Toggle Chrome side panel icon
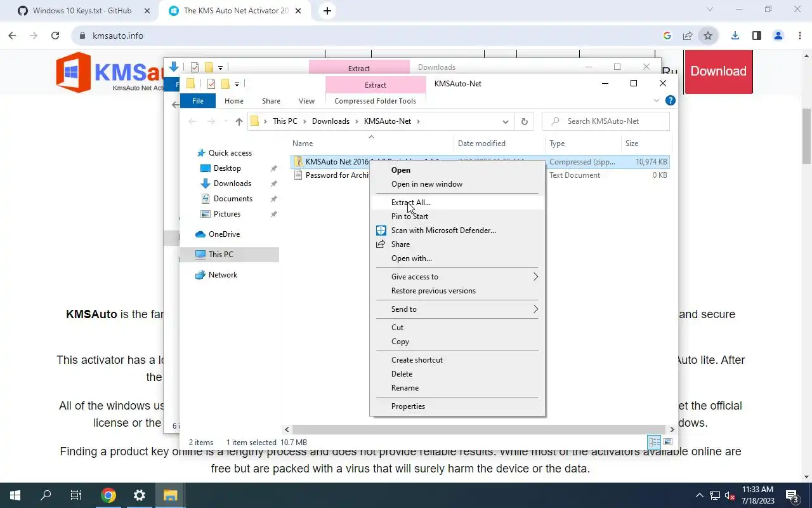This screenshot has height=508, width=812. (x=756, y=36)
